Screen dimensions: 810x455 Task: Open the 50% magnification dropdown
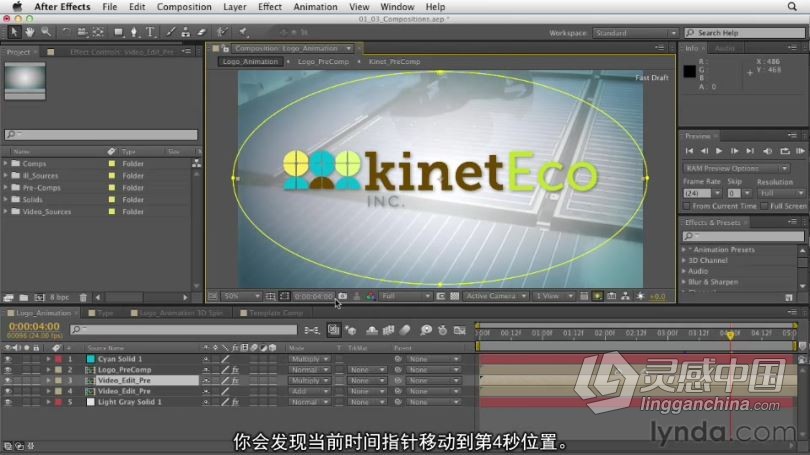tap(241, 296)
